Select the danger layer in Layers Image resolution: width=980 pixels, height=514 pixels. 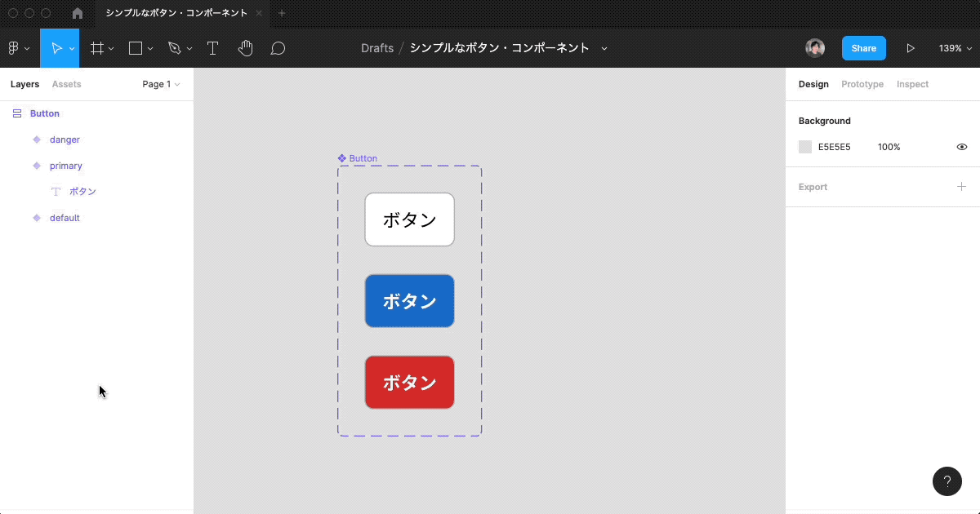tap(65, 140)
